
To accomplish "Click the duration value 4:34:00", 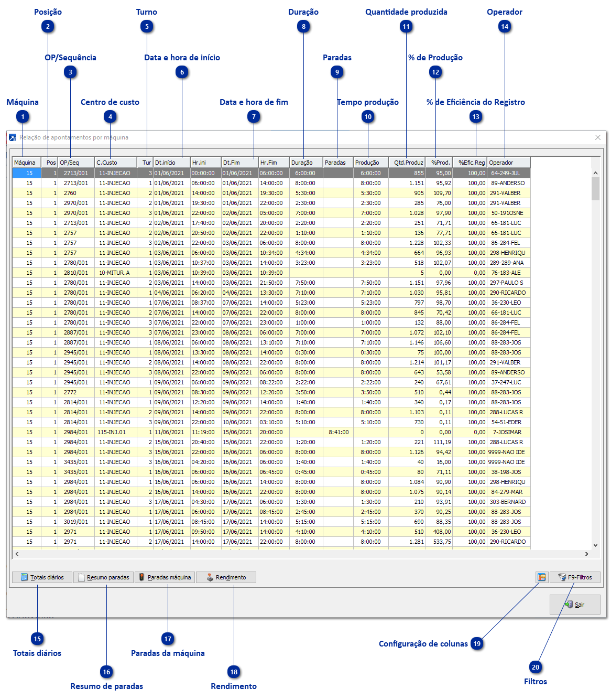I will pos(306,253).
